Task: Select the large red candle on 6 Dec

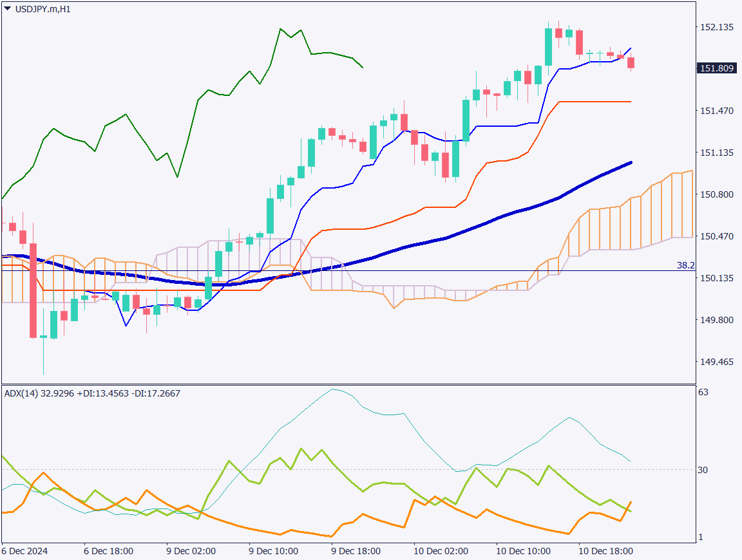Action: [x=33, y=290]
